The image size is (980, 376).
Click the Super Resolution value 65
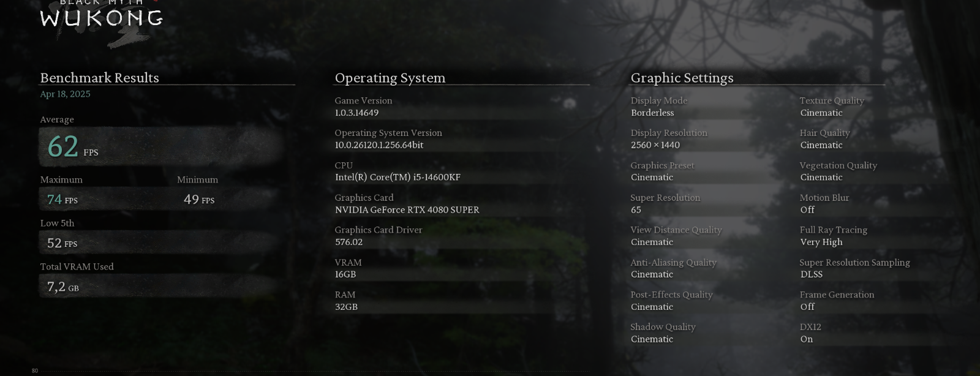[636, 209]
